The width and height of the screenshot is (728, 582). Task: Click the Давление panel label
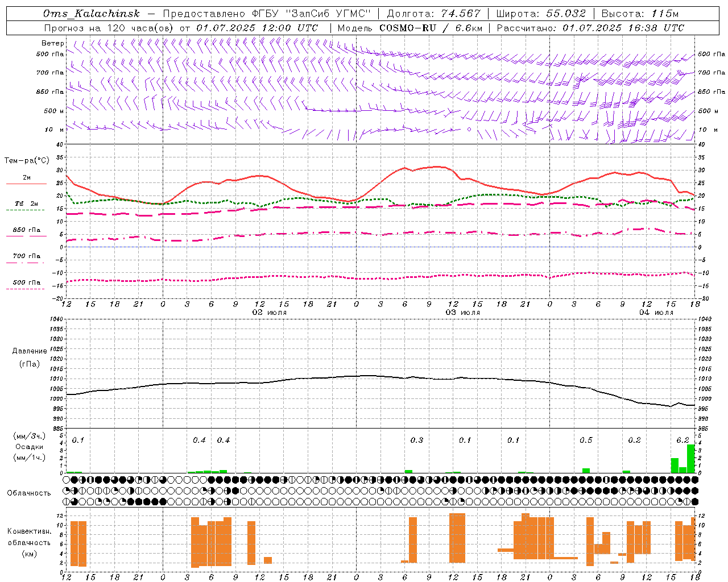click(x=30, y=351)
